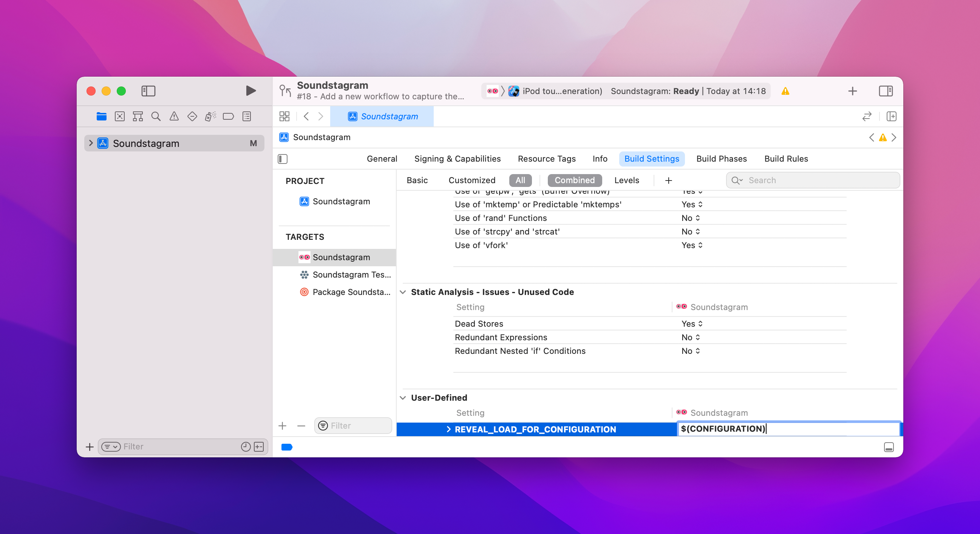Open the Debug navigator spray icon
This screenshot has height=534, width=980.
[210, 116]
